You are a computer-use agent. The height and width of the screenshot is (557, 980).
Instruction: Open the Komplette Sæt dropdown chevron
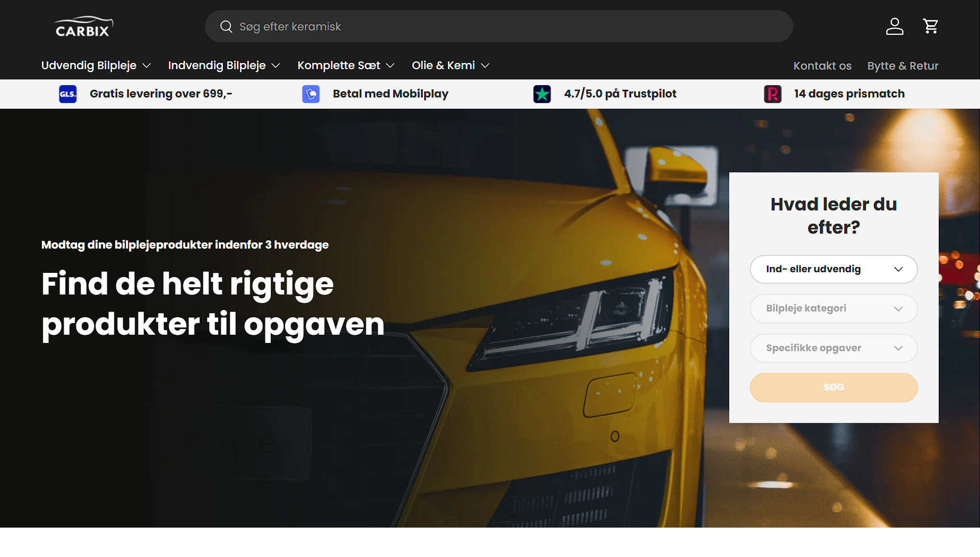[390, 65]
